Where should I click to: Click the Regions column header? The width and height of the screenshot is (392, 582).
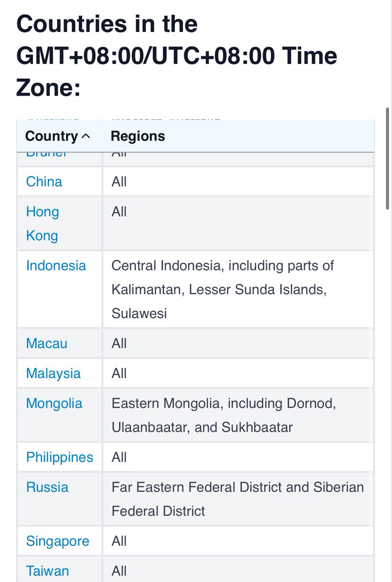(x=138, y=136)
